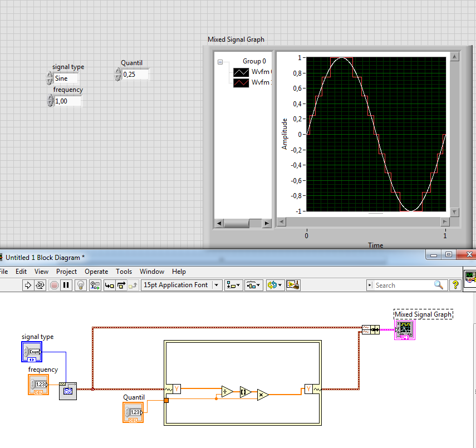Click the frequency increment/decrement arrows

[x=51, y=101]
